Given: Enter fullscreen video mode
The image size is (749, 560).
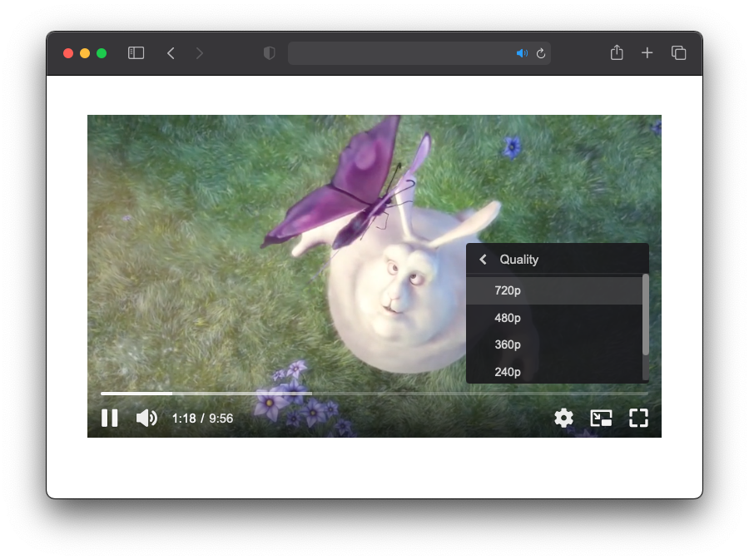Looking at the screenshot, I should [638, 419].
